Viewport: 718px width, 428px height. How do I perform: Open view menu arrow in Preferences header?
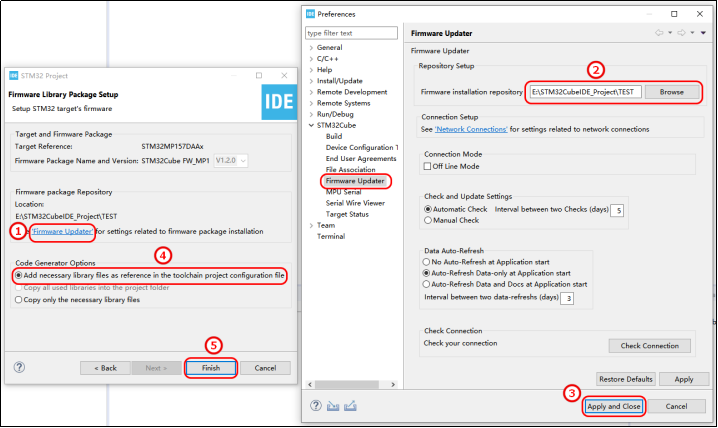pyautogui.click(x=703, y=33)
